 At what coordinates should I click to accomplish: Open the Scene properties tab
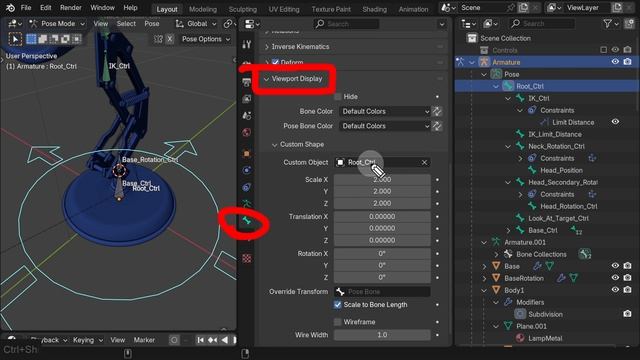[247, 116]
